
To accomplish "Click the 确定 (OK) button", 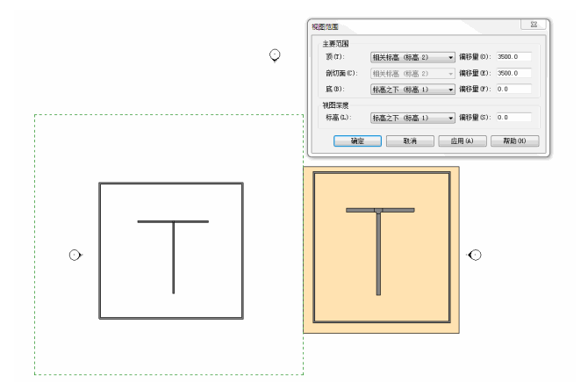I will point(357,141).
